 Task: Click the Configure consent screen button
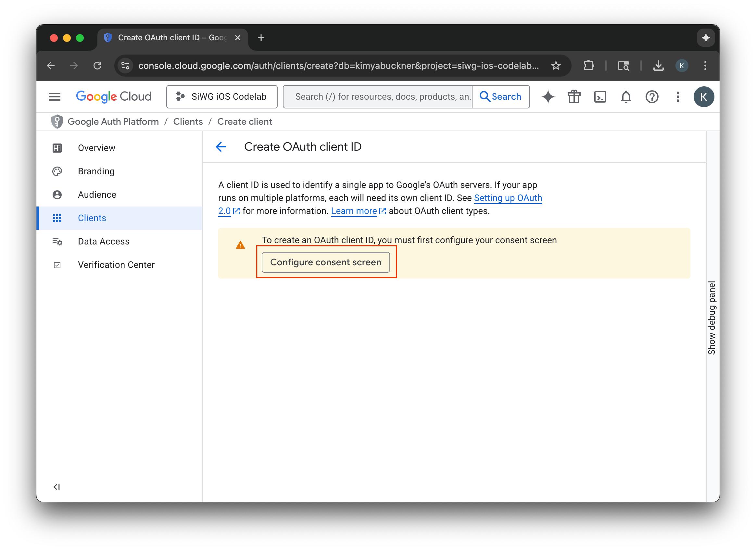click(x=326, y=262)
